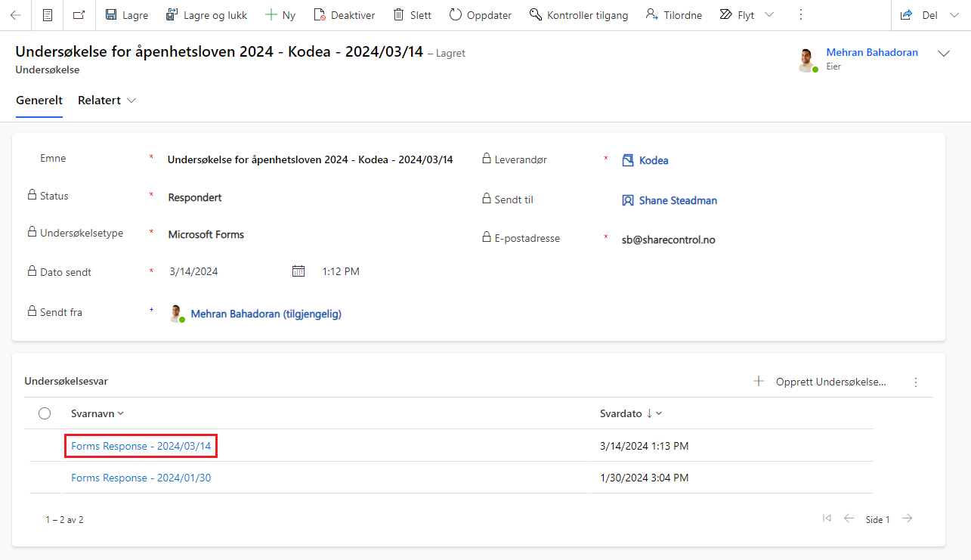This screenshot has height=560, width=971.
Task: Edit the Emne field value
Action: tap(310, 159)
